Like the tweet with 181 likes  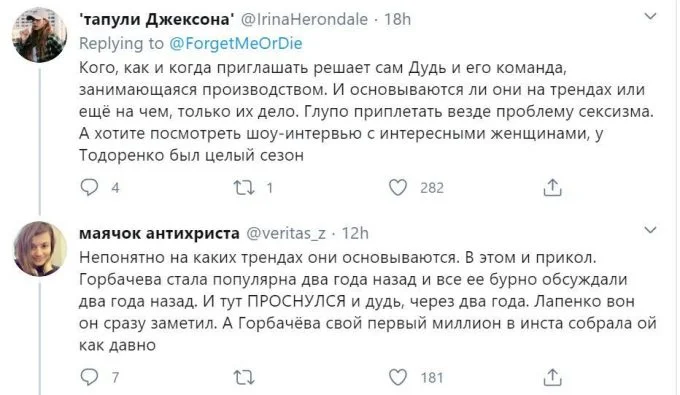(x=398, y=377)
